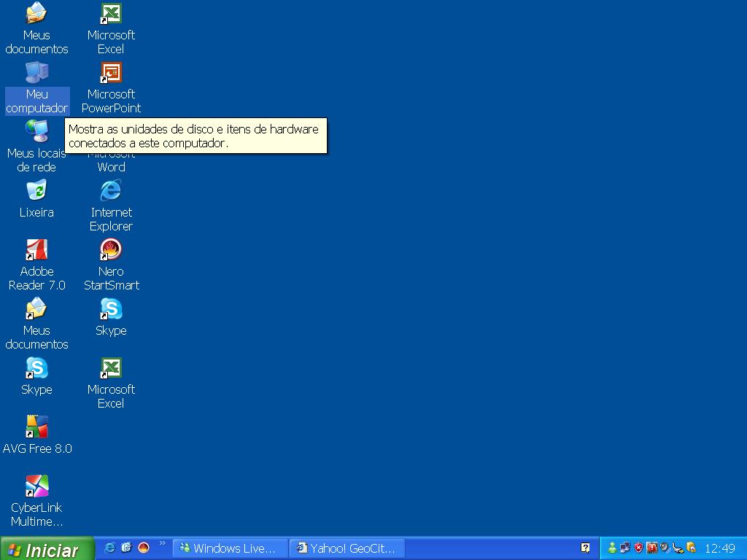Select Skype shortcut above AVG Free 8.0
The image size is (747, 560).
36,376
